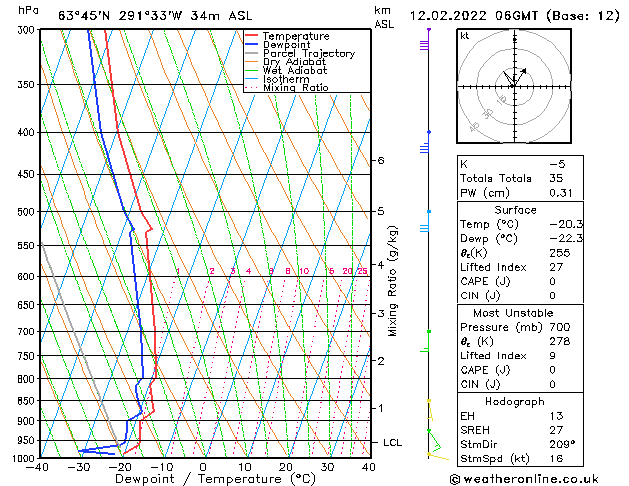Click the 'LCL' marker label
Screen dimensions: 629x486
(x=392, y=443)
